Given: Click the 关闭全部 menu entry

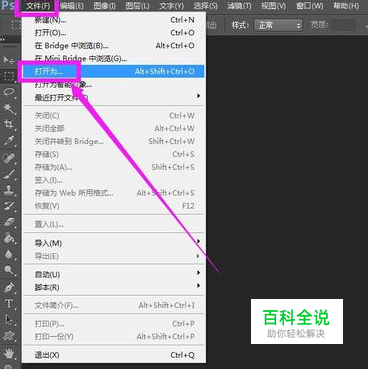Looking at the screenshot, I should pos(113,128).
